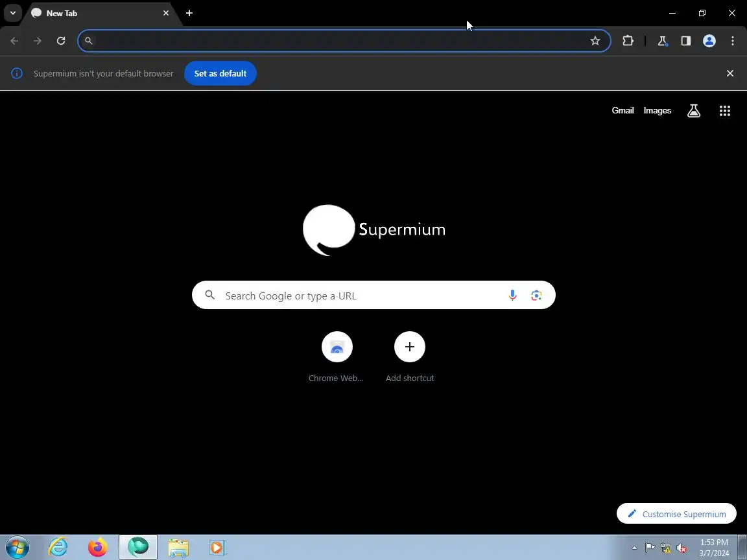Open the tab search dropdown arrow
The width and height of the screenshot is (747, 560).
(x=13, y=13)
